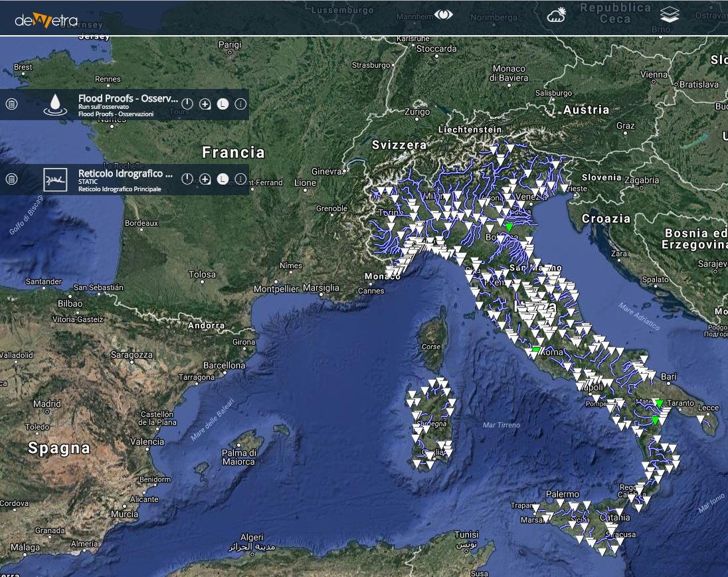Open more options menu for Reticolo Idrografico layer
The width and height of the screenshot is (728, 577).
[x=240, y=179]
